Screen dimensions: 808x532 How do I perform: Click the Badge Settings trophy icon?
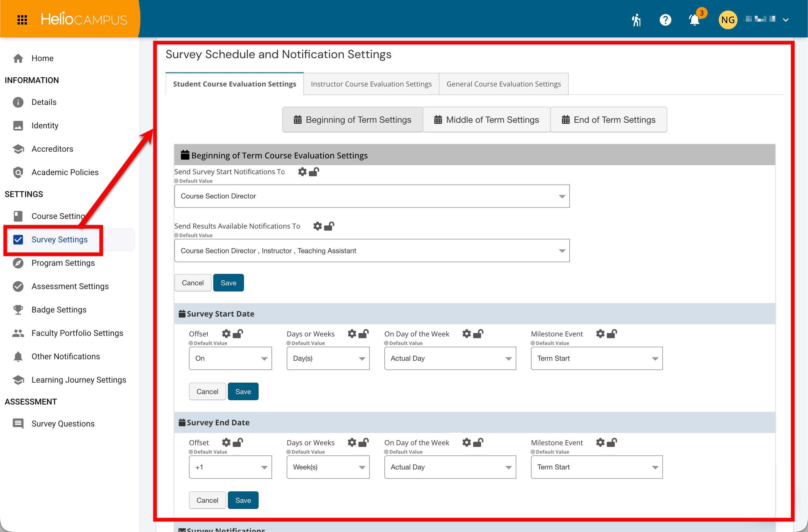pyautogui.click(x=18, y=310)
